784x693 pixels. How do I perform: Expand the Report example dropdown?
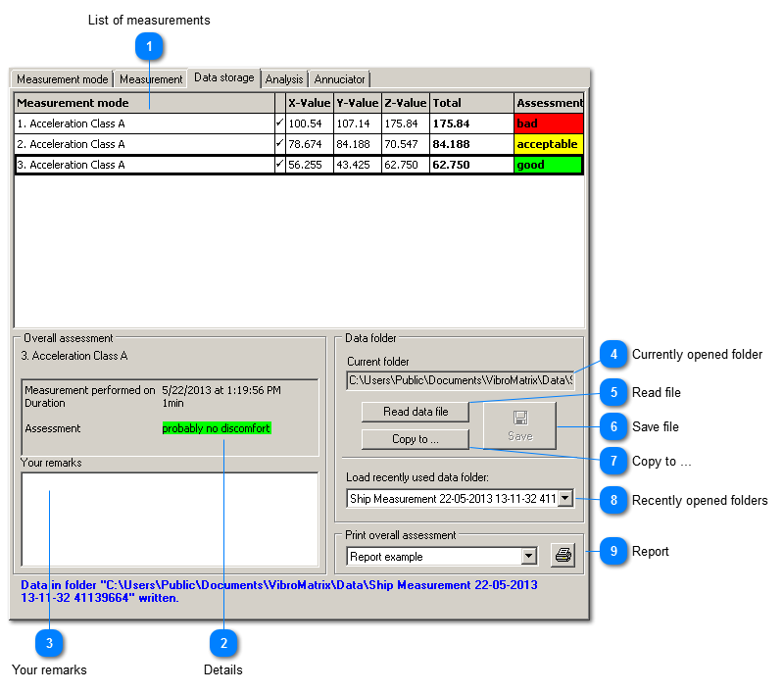click(529, 556)
